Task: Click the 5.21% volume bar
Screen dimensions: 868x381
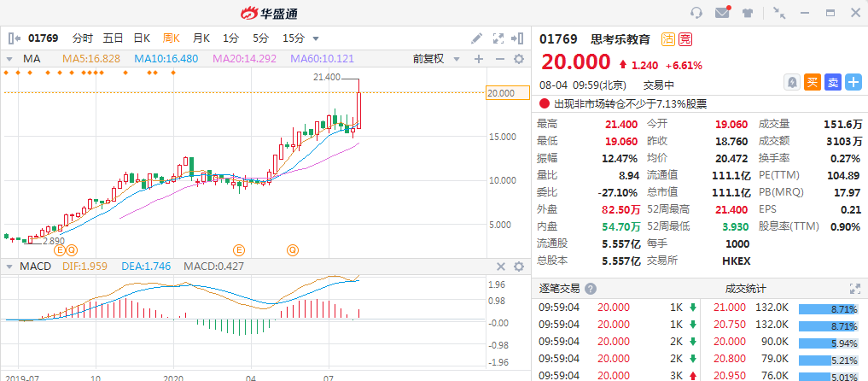Action: pos(829,360)
